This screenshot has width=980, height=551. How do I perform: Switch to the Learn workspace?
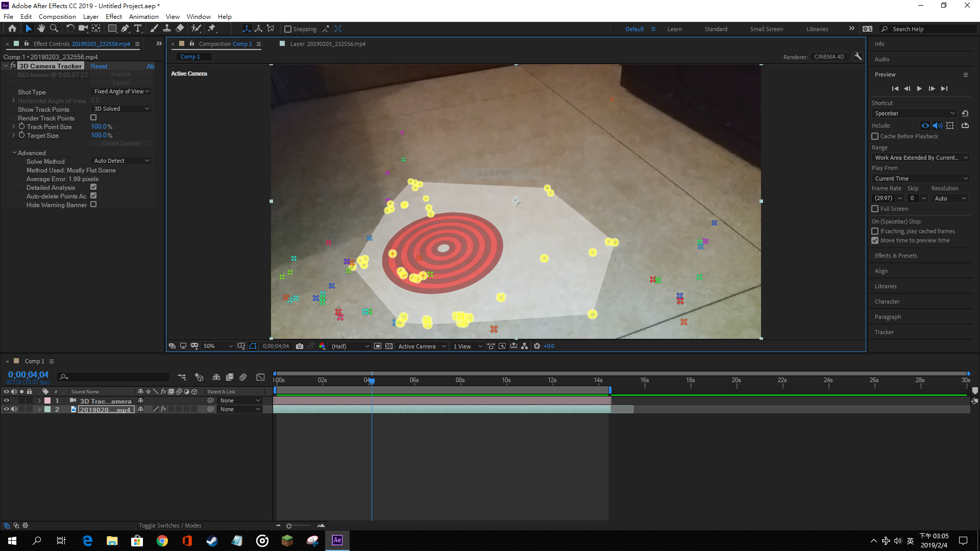[x=674, y=29]
